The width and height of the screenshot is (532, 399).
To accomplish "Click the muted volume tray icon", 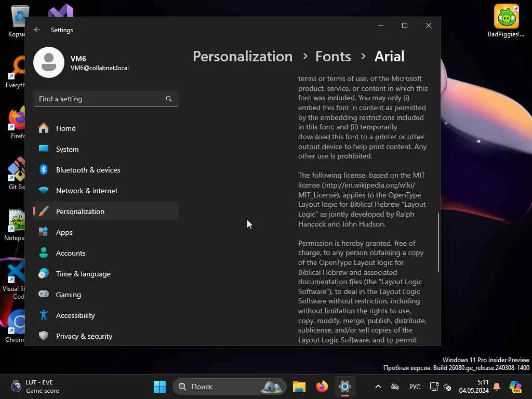I will (447, 387).
